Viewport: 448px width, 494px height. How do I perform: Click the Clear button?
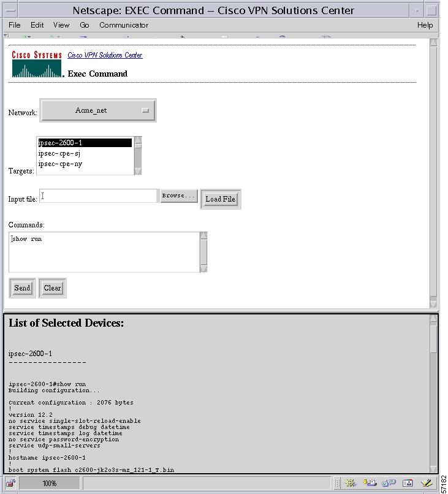tap(52, 288)
